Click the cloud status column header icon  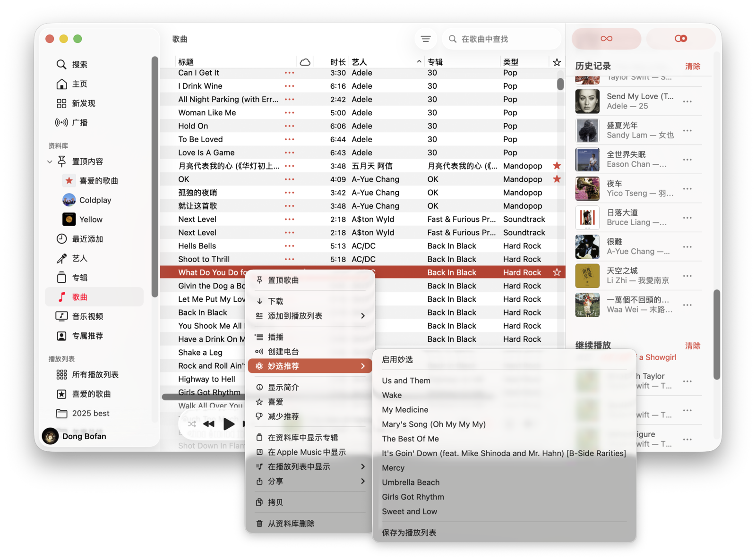[305, 62]
